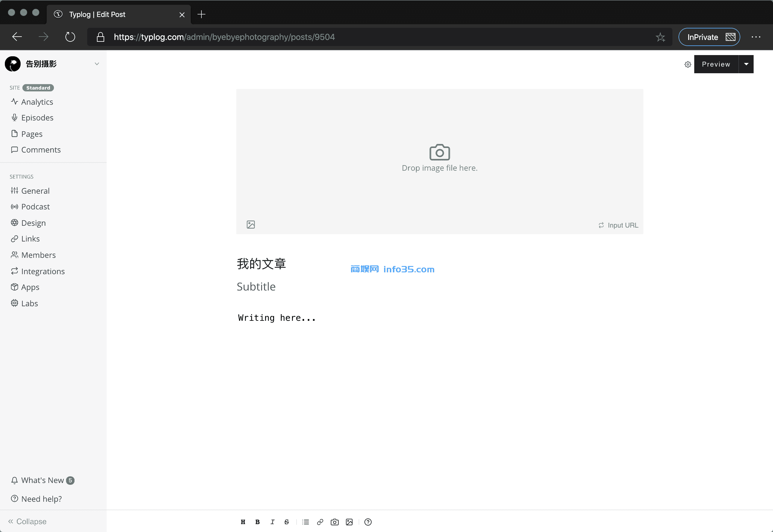
Task: Click the image library icon in the cover area
Action: [251, 224]
